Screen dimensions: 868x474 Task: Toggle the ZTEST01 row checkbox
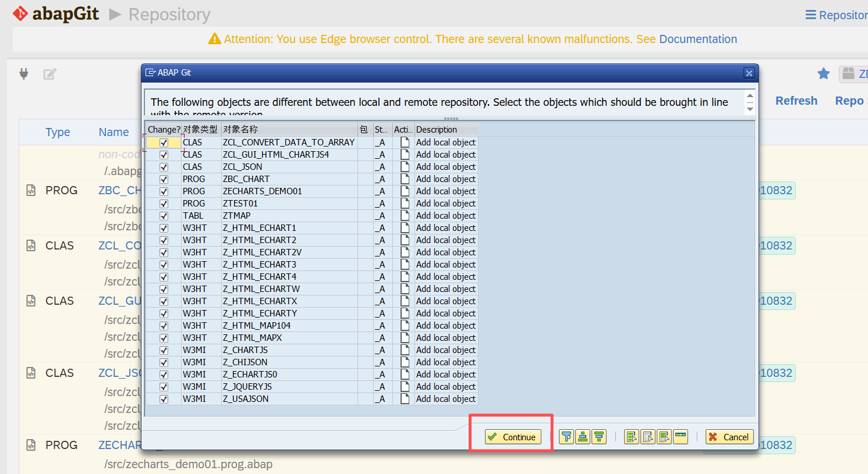164,204
